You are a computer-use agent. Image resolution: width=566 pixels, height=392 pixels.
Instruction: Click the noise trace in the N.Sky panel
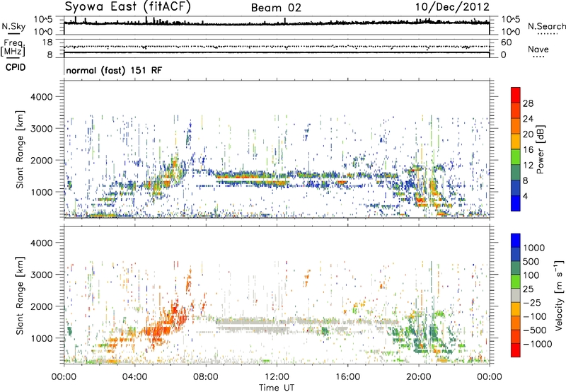277,23
